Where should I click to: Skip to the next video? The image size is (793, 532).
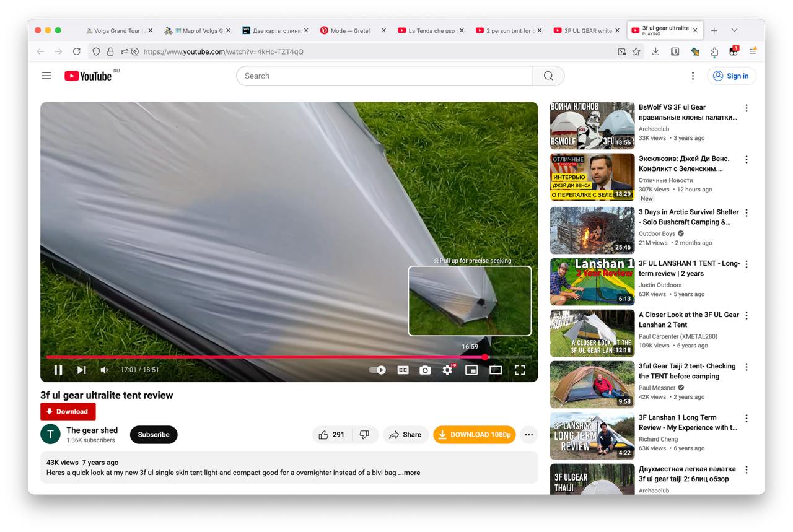81,370
